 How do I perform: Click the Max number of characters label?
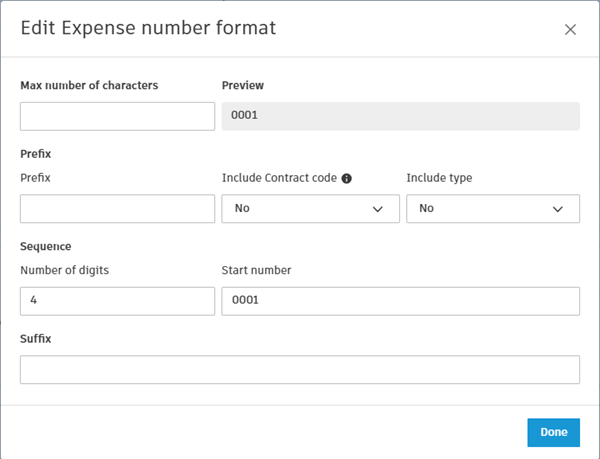click(x=89, y=85)
